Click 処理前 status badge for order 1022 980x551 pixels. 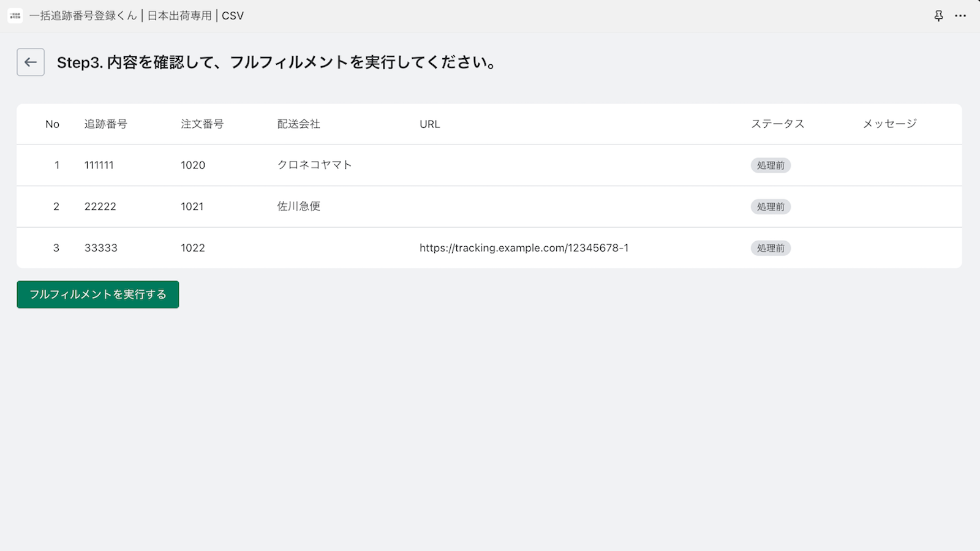[771, 248]
